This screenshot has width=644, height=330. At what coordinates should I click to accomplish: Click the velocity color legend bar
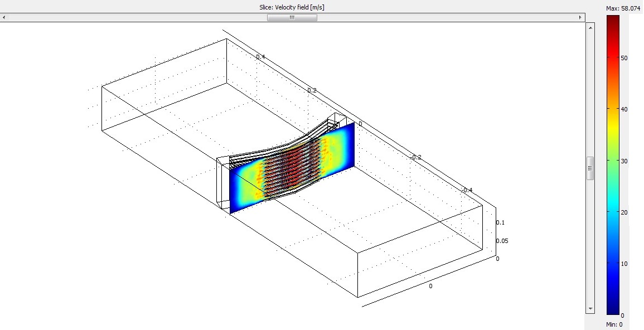tap(613, 166)
